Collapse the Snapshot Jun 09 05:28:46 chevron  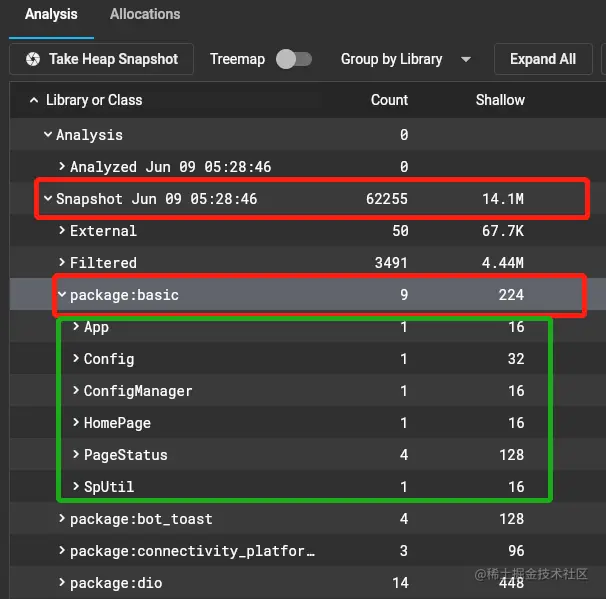(48, 199)
